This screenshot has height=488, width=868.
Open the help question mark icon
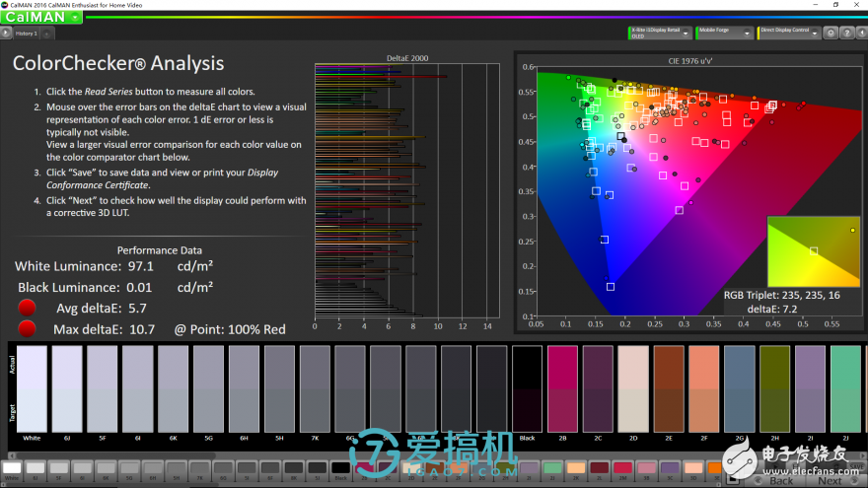click(845, 34)
